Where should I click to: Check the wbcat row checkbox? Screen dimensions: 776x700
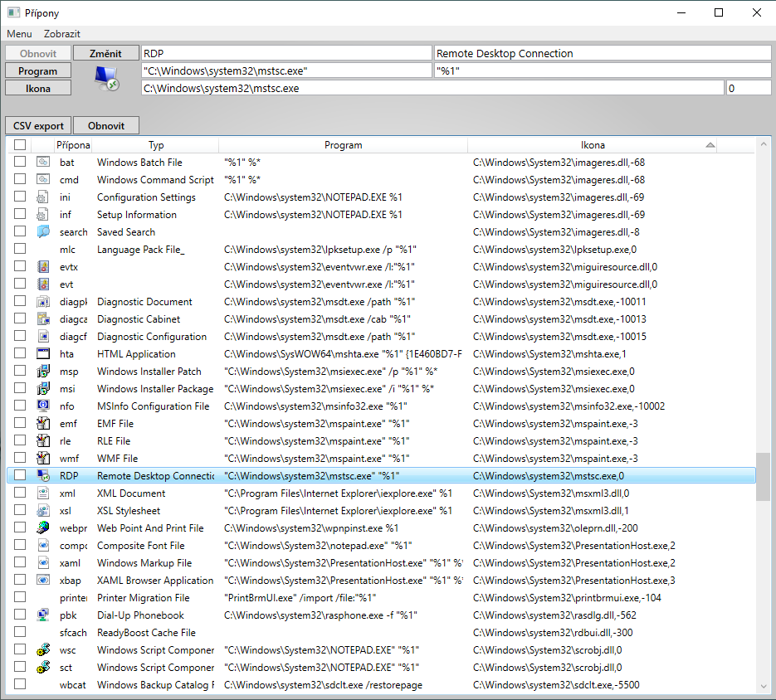point(20,684)
